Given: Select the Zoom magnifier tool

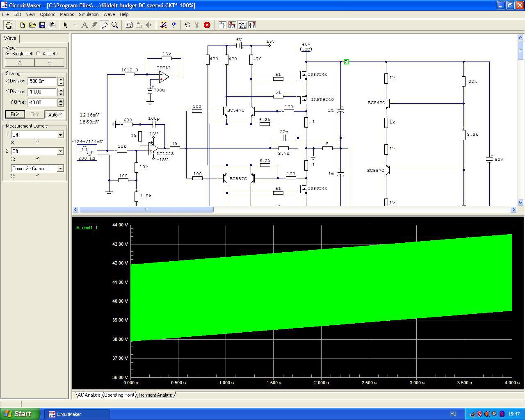Looking at the screenshot, I should (114, 25).
